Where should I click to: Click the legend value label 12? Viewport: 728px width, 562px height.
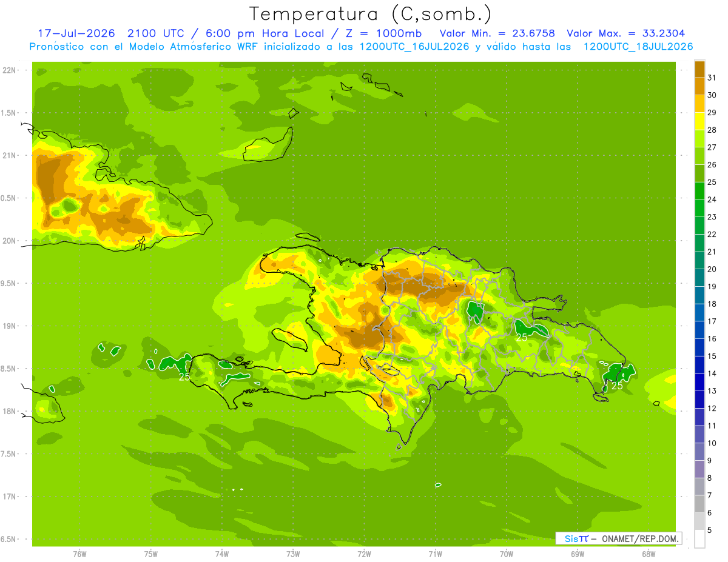pos(712,409)
